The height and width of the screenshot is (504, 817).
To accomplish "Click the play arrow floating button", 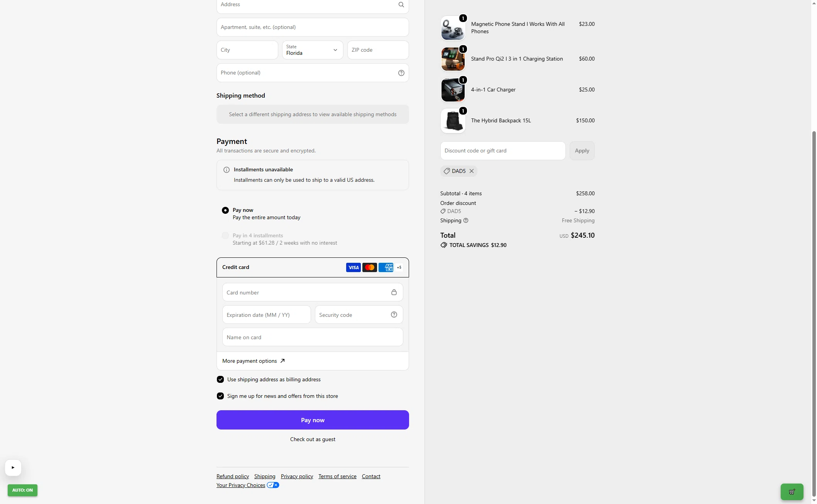I will 13,467.
